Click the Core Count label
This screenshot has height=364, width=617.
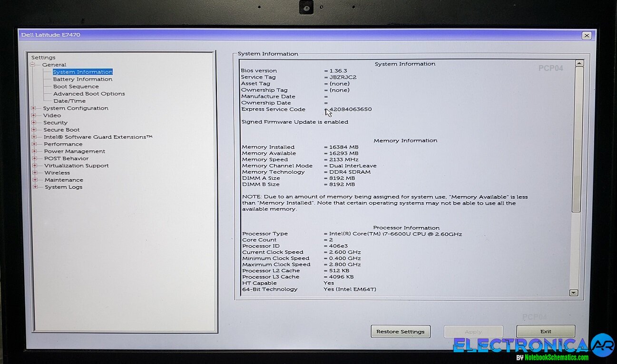[259, 240]
